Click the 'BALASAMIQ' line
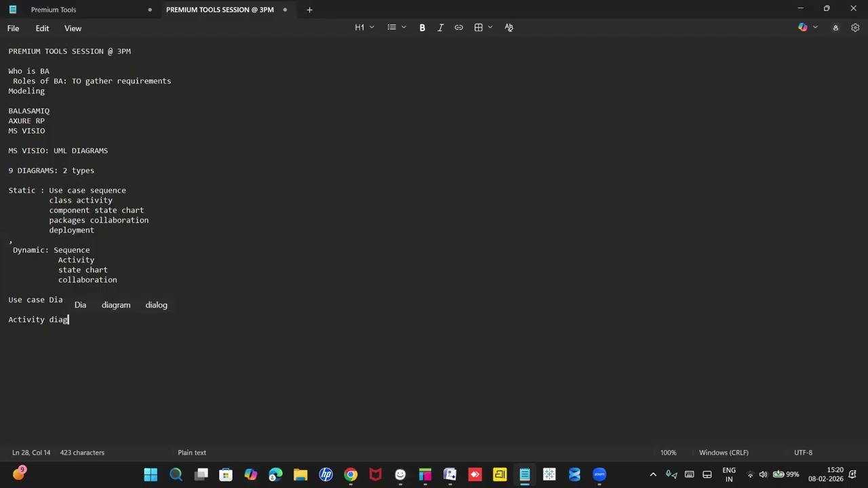Viewport: 868px width, 488px height. point(29,110)
